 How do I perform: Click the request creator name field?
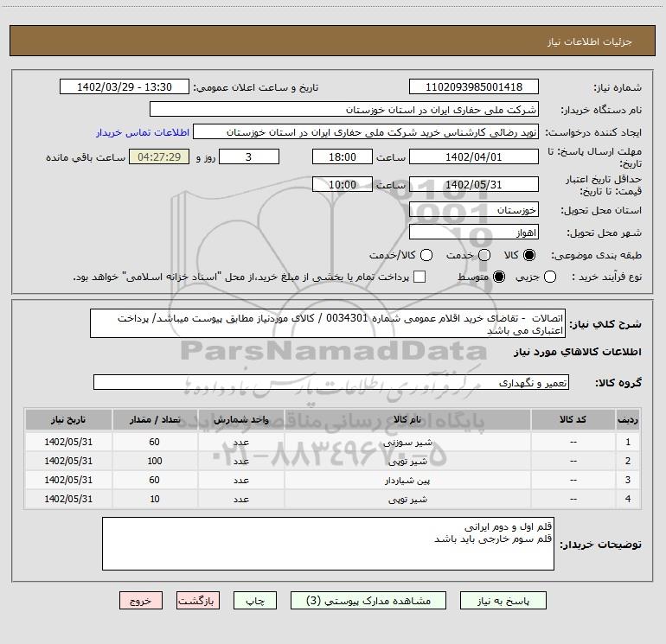[366, 132]
